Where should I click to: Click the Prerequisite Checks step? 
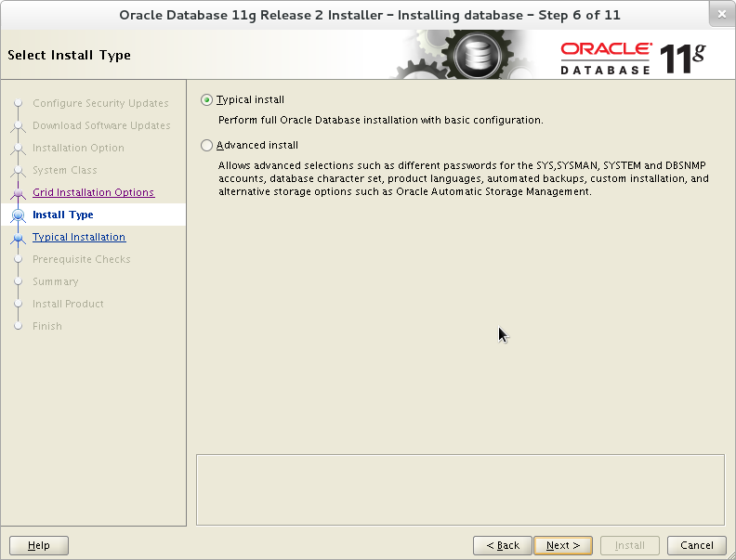82,259
